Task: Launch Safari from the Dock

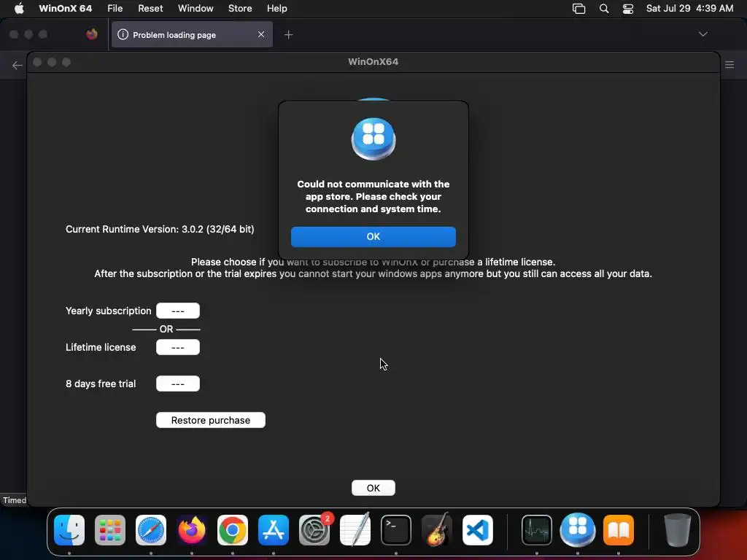Action: (x=151, y=529)
